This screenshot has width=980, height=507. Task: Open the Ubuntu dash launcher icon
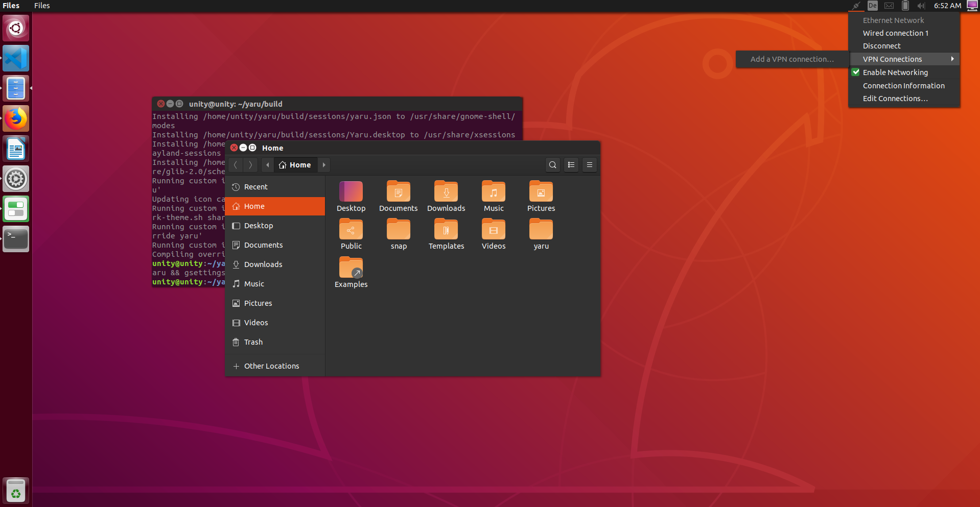16,28
